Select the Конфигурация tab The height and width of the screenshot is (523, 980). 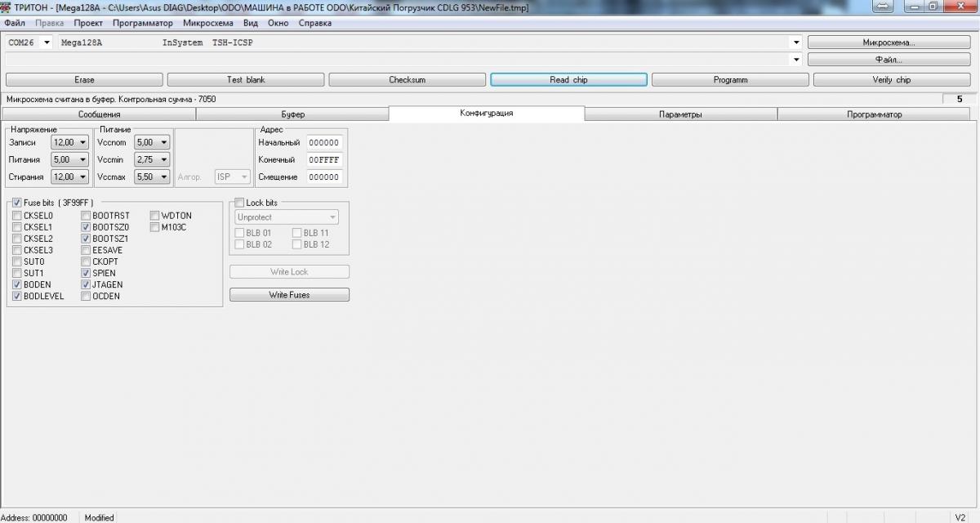tap(487, 114)
